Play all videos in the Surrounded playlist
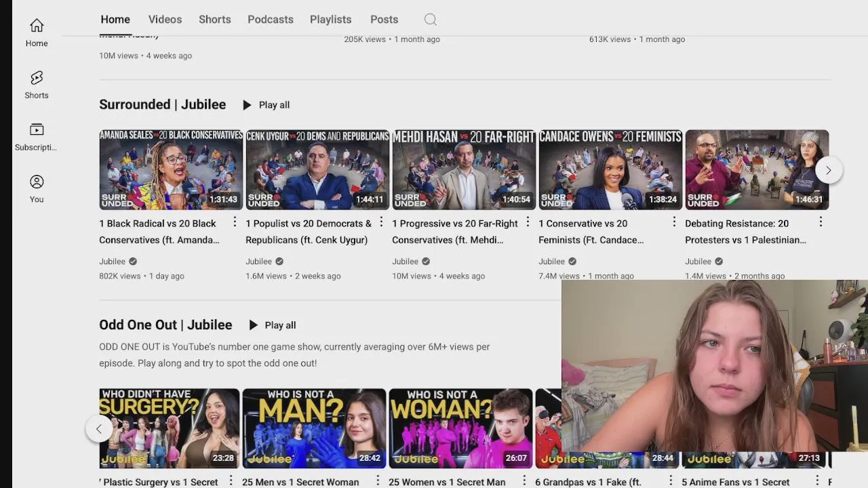Screen dimensions: 868x488 click(266, 105)
